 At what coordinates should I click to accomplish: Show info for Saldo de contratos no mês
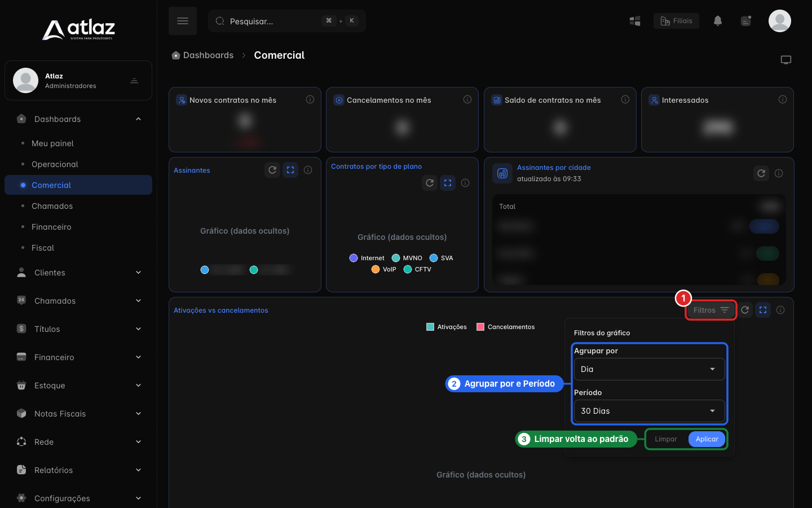point(625,99)
